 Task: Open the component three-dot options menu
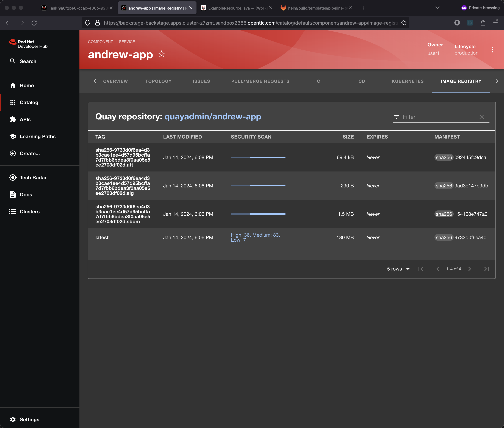(x=493, y=49)
